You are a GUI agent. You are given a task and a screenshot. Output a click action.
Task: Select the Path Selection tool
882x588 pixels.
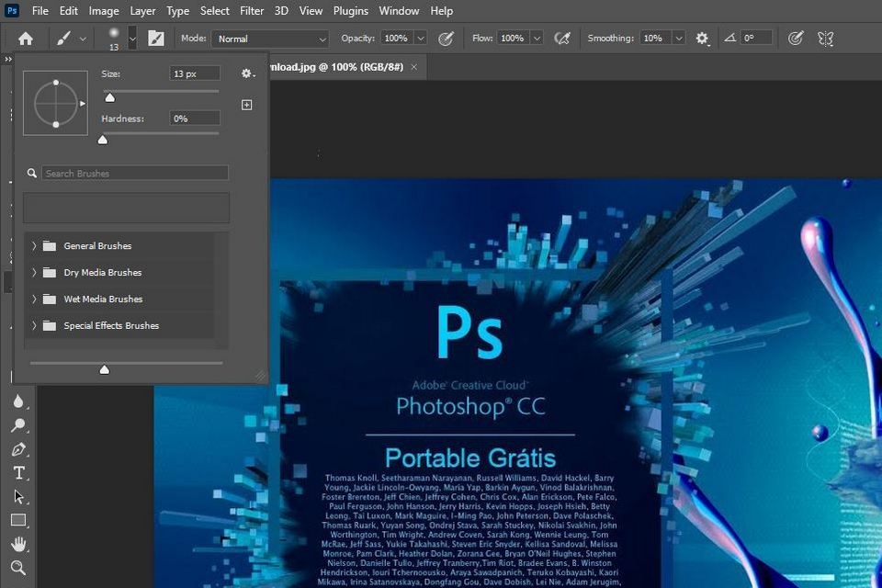click(x=18, y=496)
